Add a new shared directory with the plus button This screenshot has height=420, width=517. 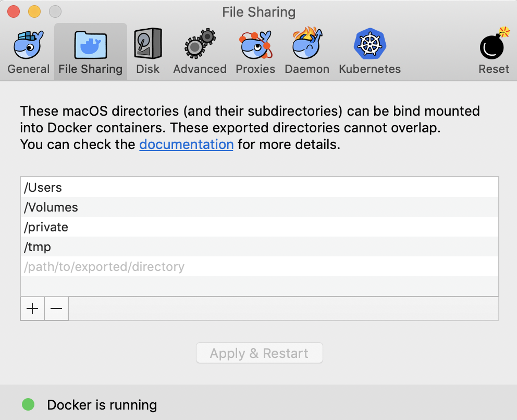coord(32,308)
